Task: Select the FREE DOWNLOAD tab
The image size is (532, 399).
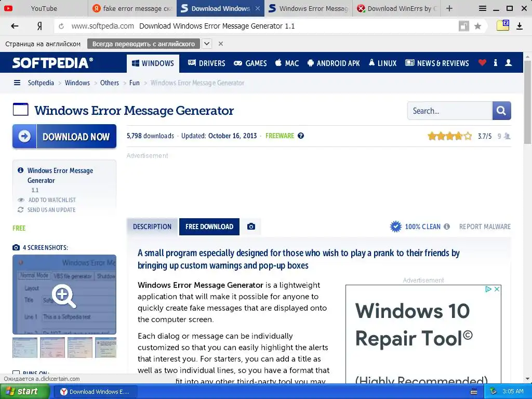Action: (209, 227)
